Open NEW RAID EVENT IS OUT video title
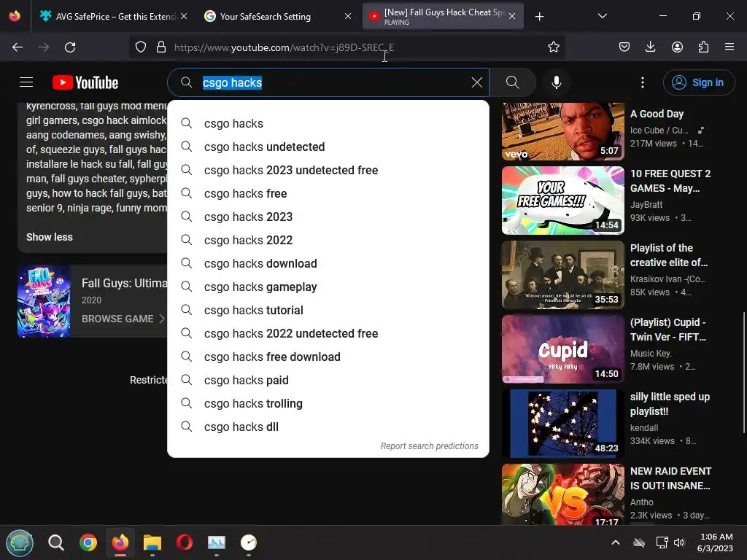The image size is (747, 560). pyautogui.click(x=671, y=478)
